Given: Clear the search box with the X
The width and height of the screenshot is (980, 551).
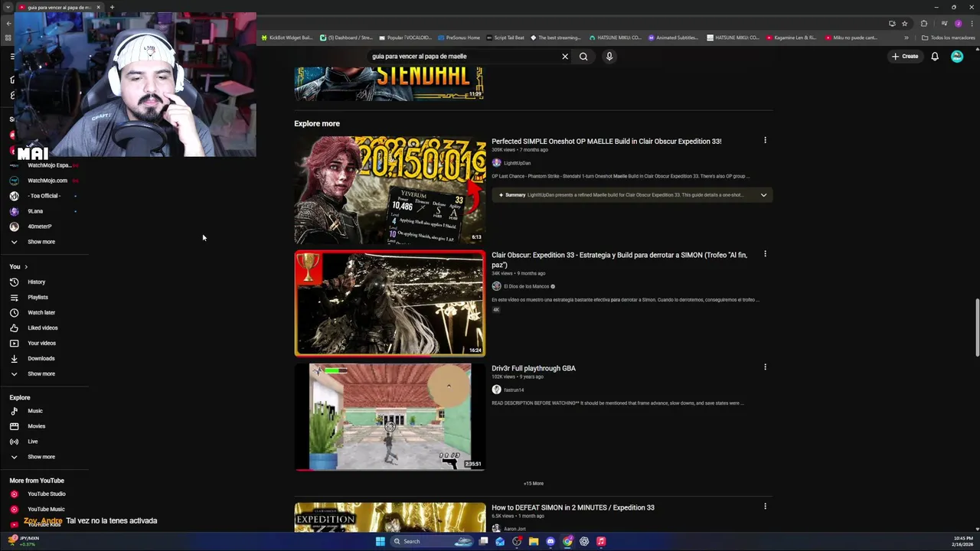Looking at the screenshot, I should point(565,56).
